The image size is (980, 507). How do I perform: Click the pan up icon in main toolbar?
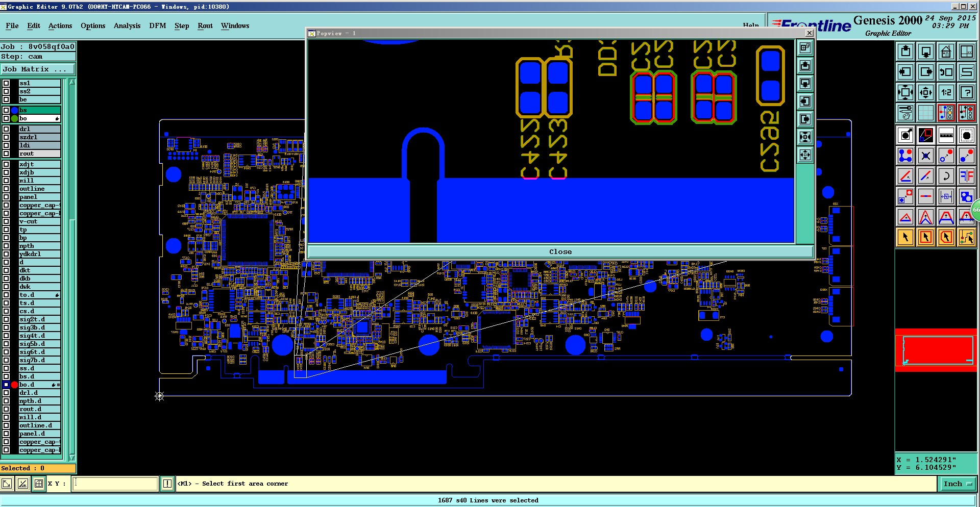pos(905,52)
